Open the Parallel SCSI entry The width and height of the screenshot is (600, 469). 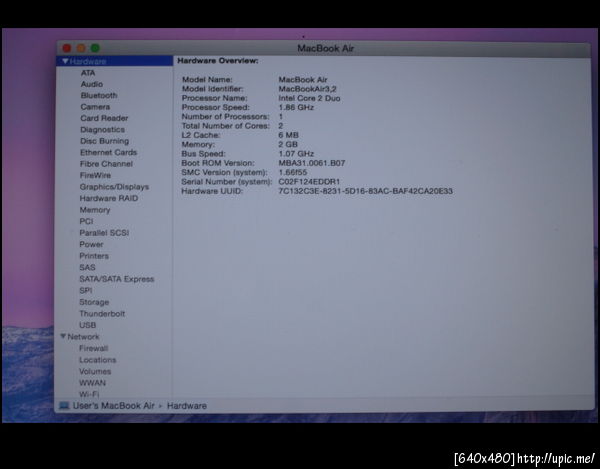(x=104, y=233)
